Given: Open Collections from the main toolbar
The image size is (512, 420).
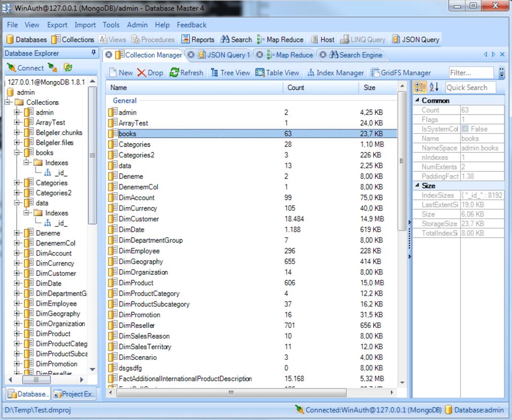Looking at the screenshot, I should 73,39.
